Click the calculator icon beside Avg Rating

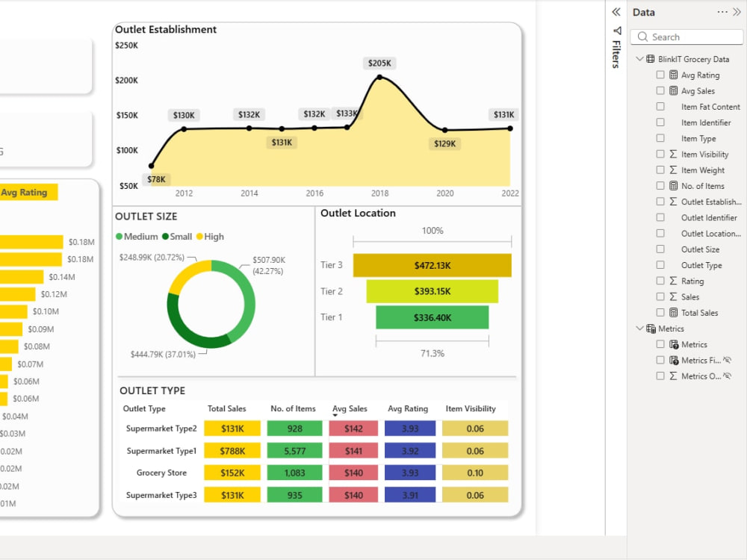coord(673,75)
